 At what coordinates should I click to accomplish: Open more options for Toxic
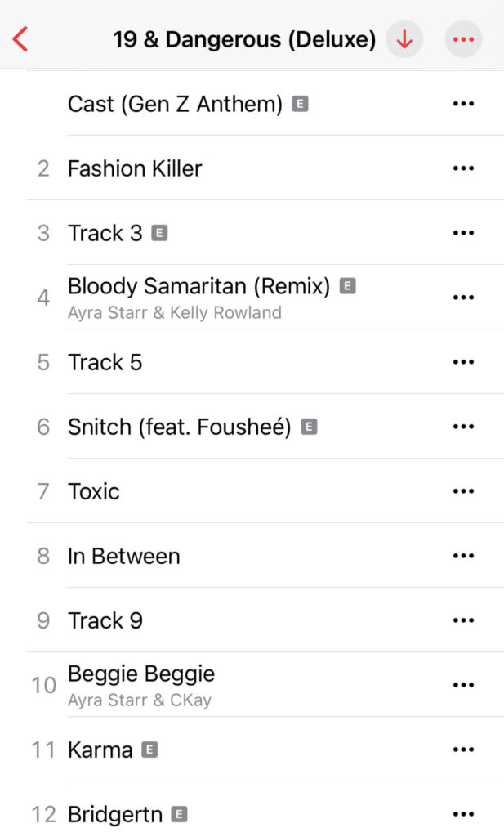click(x=463, y=491)
